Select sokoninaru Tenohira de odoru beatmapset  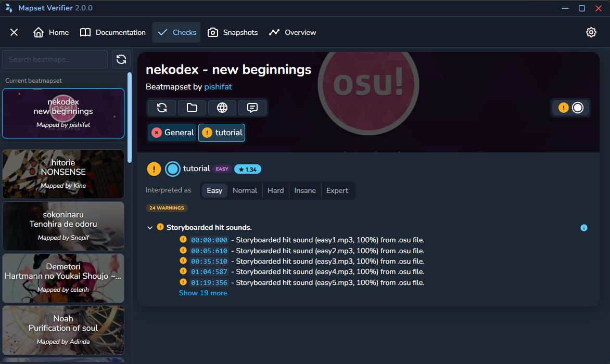click(x=63, y=226)
